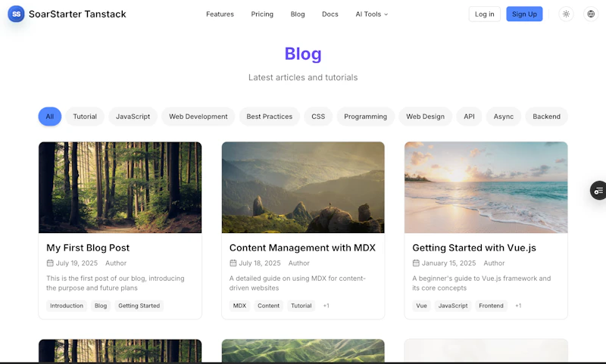Viewport: 606px width, 364px height.
Task: Open Content Management with MDX title
Action: click(x=302, y=247)
